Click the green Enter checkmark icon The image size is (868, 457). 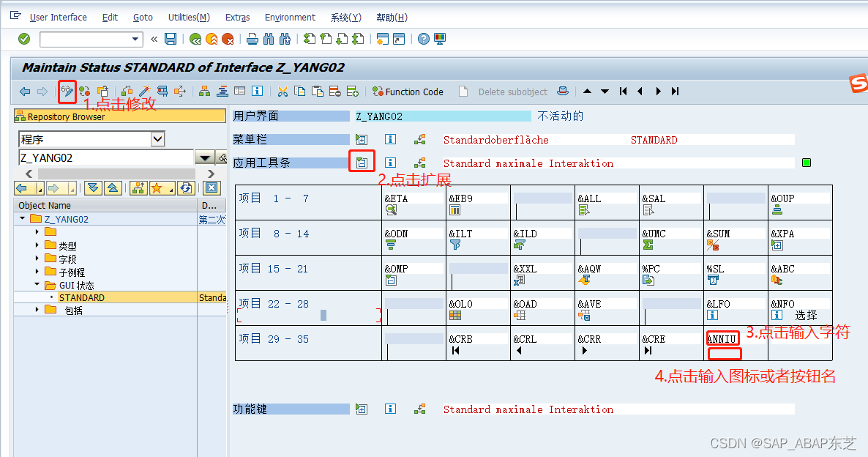click(24, 39)
